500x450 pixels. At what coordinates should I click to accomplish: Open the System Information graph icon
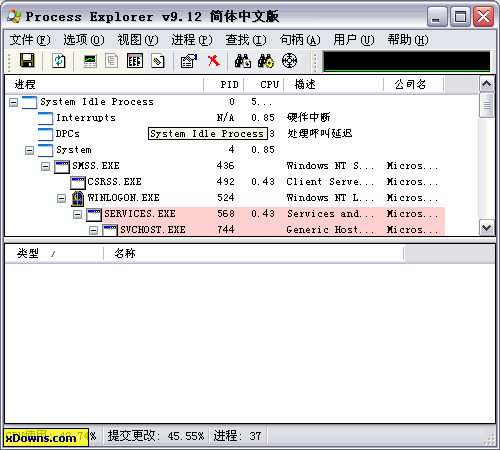(90, 61)
